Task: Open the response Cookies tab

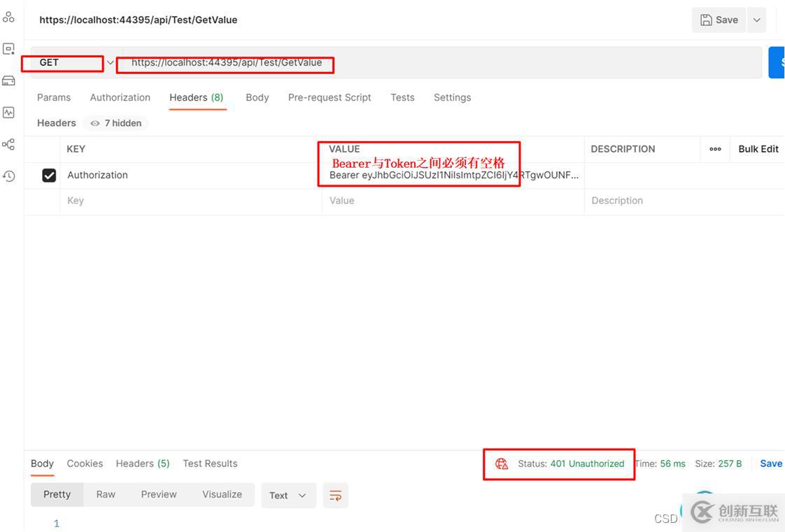Action: [85, 463]
